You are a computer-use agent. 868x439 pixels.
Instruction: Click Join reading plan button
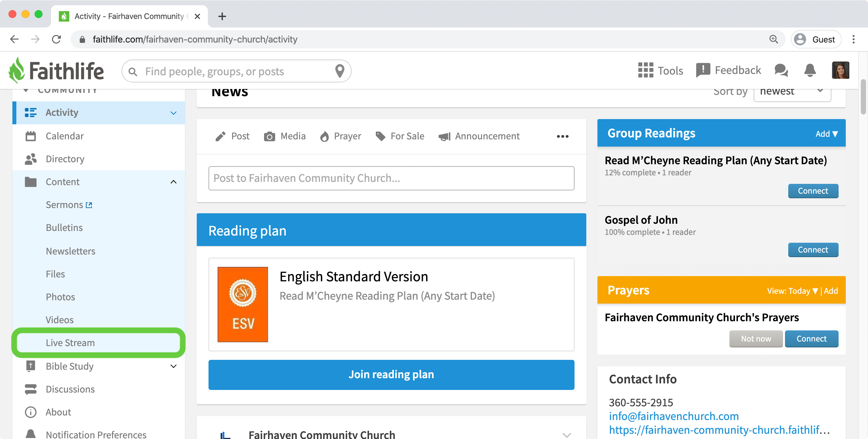coord(391,375)
